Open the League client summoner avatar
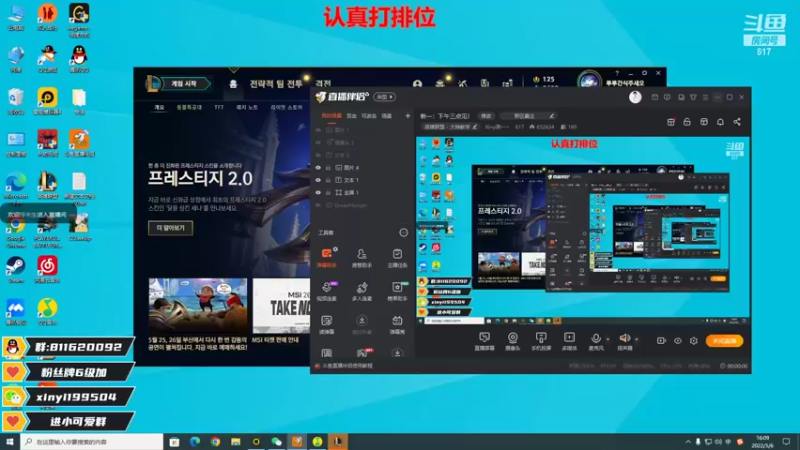Viewport: 800px width, 450px height. coord(589,82)
